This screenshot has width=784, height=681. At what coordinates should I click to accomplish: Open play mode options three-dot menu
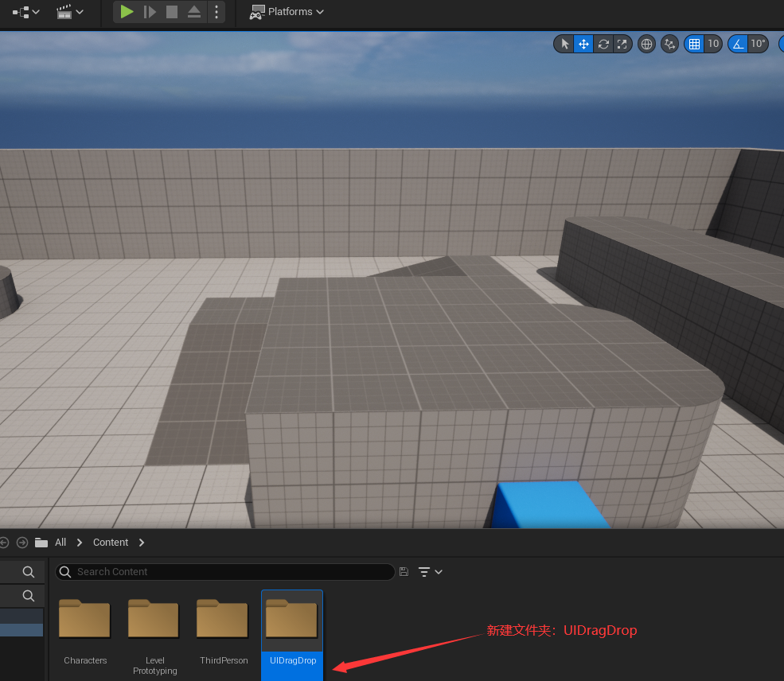(216, 11)
